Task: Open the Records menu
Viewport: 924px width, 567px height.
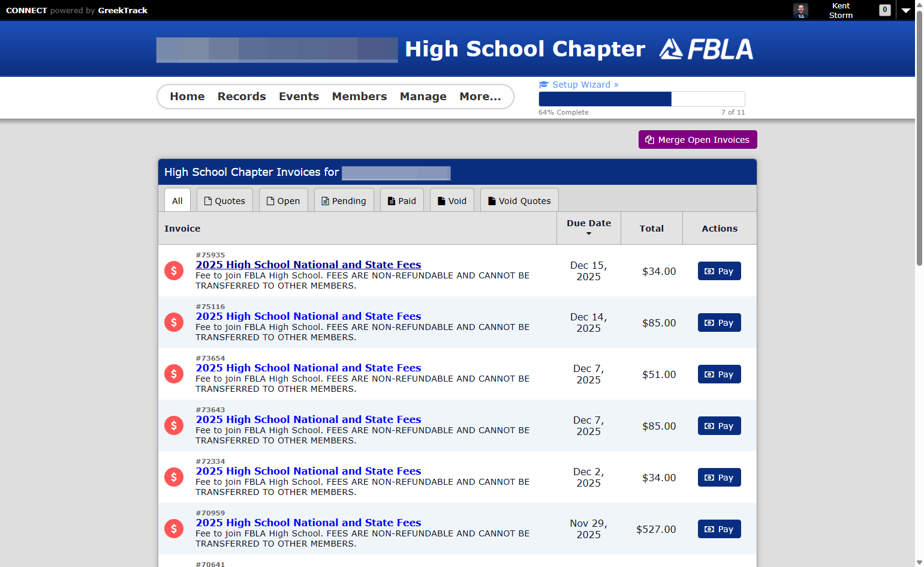Action: (242, 97)
